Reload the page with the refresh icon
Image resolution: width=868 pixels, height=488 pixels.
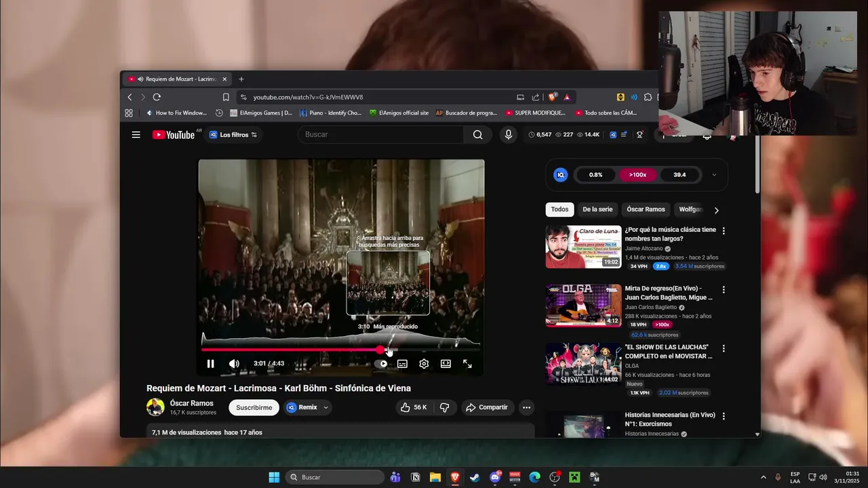157,97
